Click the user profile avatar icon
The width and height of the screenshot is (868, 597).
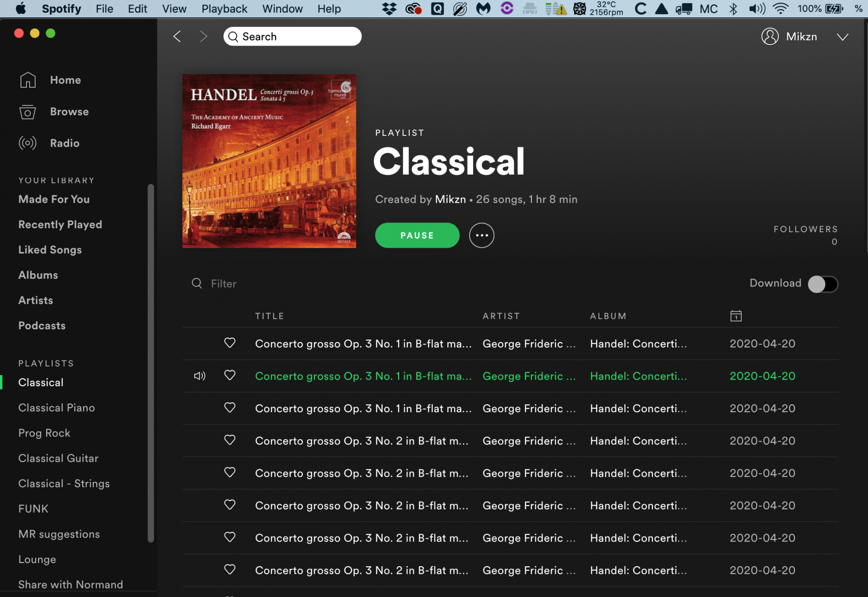tap(770, 36)
